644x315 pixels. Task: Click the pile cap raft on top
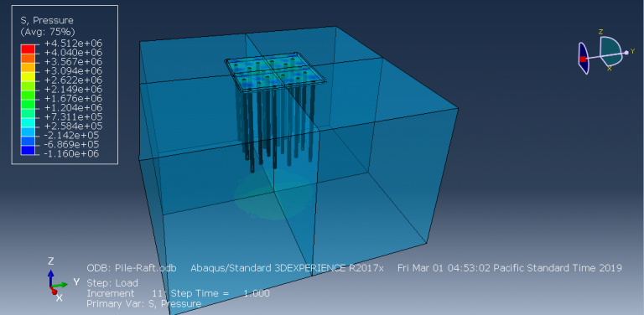[276, 70]
